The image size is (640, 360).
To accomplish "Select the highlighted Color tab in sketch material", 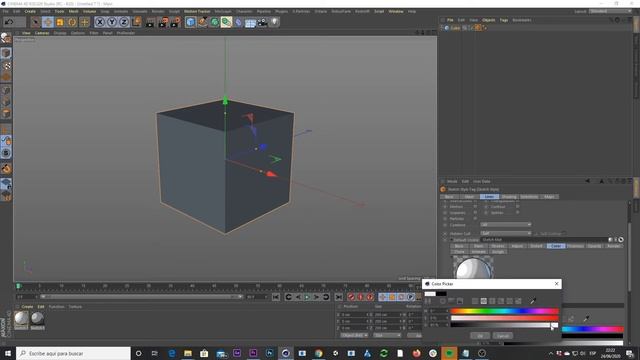I will 556,246.
